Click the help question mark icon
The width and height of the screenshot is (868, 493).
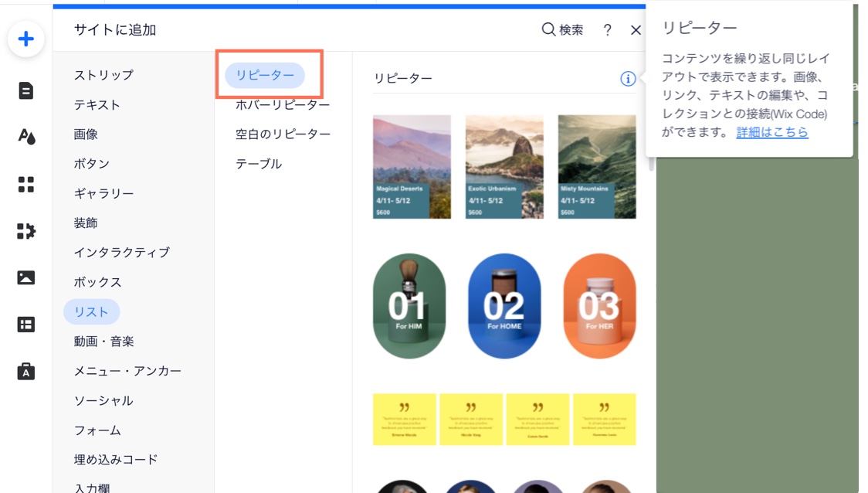coord(607,30)
